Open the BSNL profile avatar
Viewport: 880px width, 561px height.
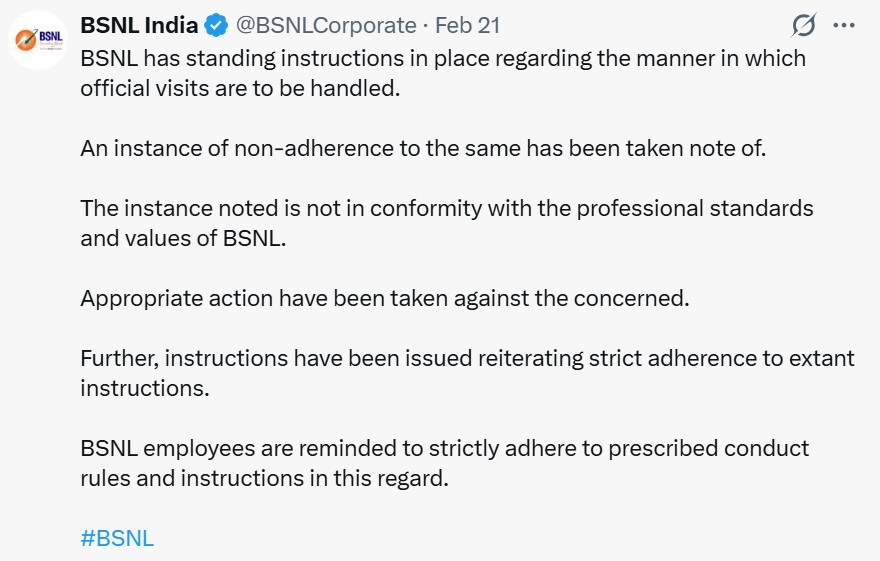point(38,40)
